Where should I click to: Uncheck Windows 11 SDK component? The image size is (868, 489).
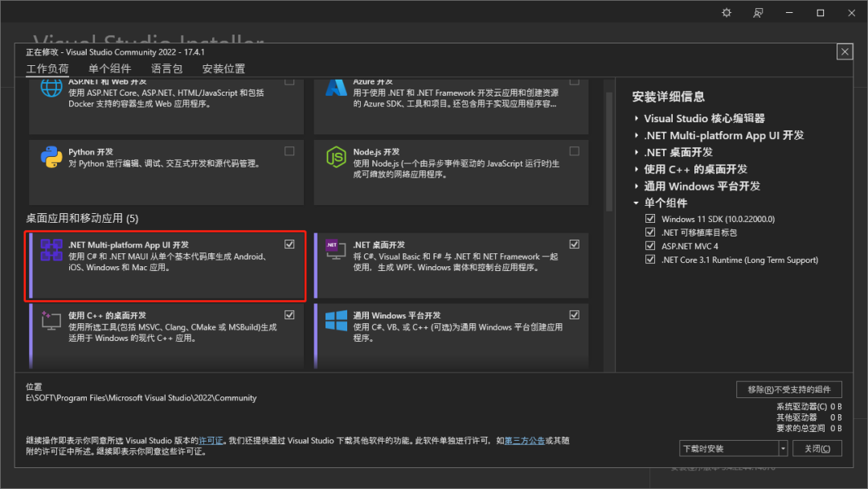tap(650, 219)
